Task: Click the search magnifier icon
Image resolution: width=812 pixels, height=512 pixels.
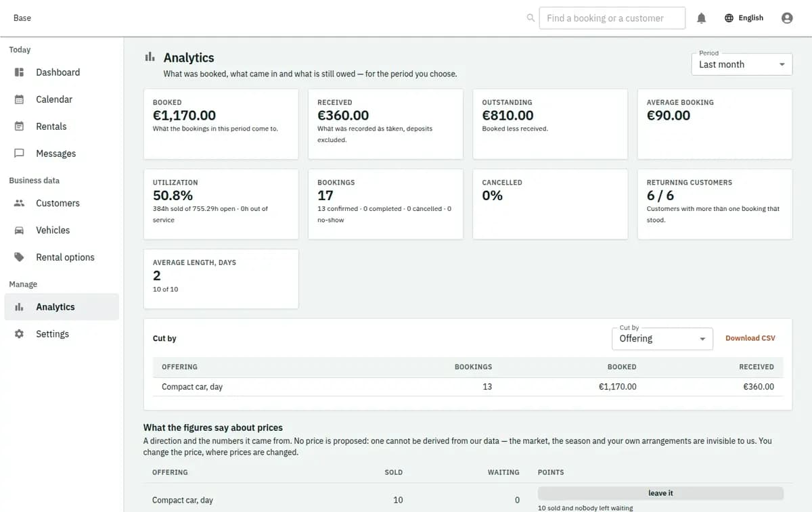Action: click(531, 18)
